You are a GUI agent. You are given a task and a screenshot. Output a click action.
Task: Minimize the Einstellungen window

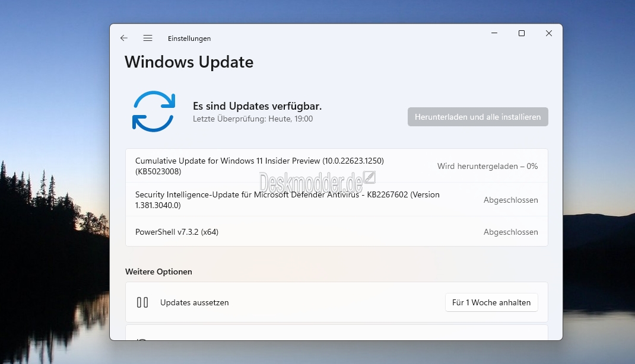point(494,33)
